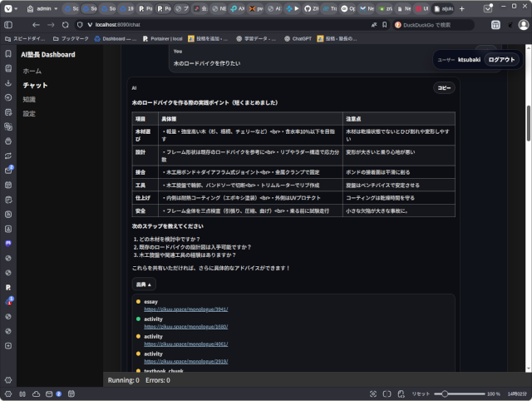The image size is (532, 401).
Task: Open the ホーム page in the sidebar
Action: 32,71
